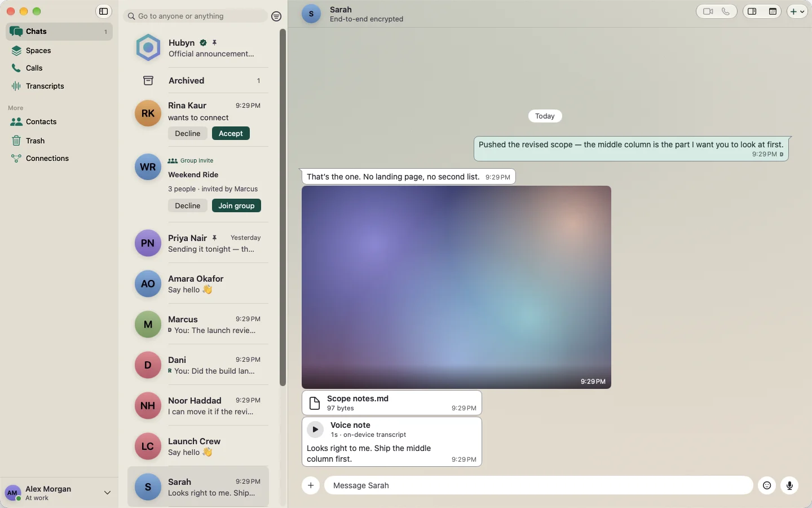The width and height of the screenshot is (812, 508).
Task: Click Sarah's avatar in the chat header
Action: click(311, 14)
